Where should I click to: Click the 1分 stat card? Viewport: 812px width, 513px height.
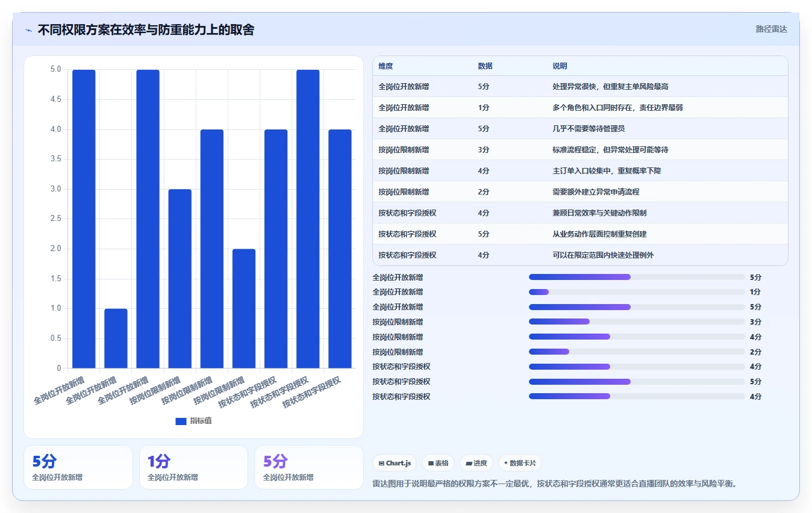193,467
